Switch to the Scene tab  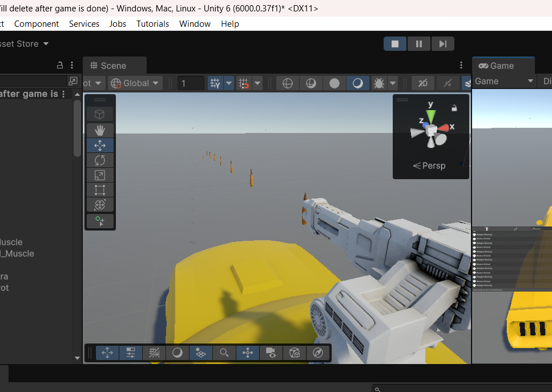[114, 66]
